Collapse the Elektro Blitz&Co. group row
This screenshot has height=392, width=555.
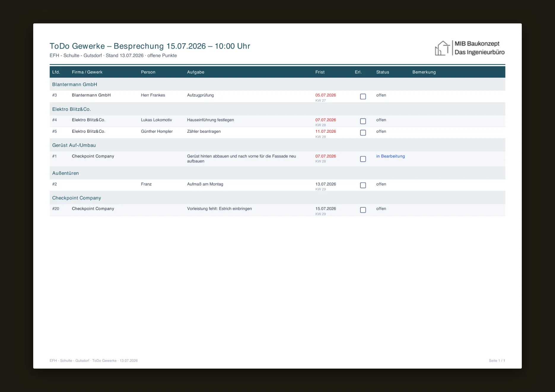coord(277,109)
